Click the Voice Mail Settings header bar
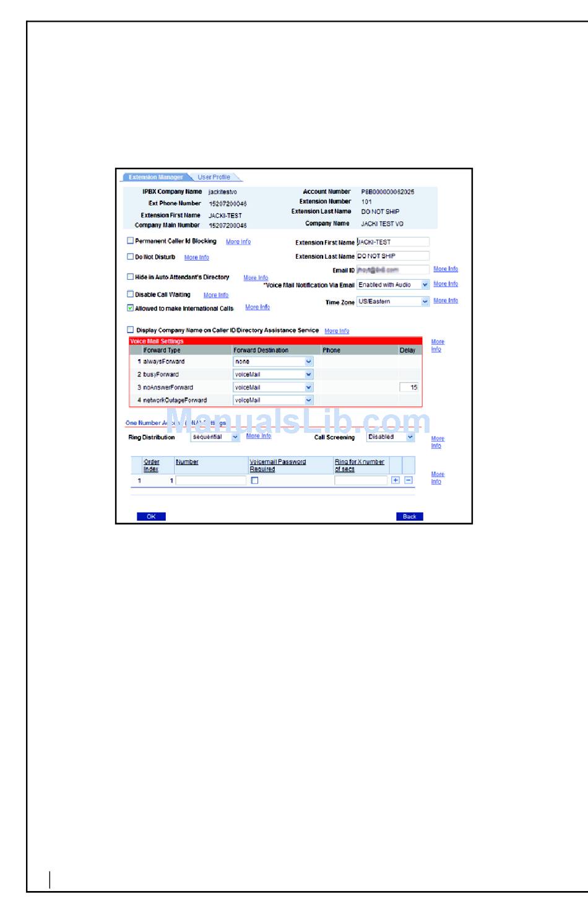Screen dimensions: 588x909 click(275, 341)
